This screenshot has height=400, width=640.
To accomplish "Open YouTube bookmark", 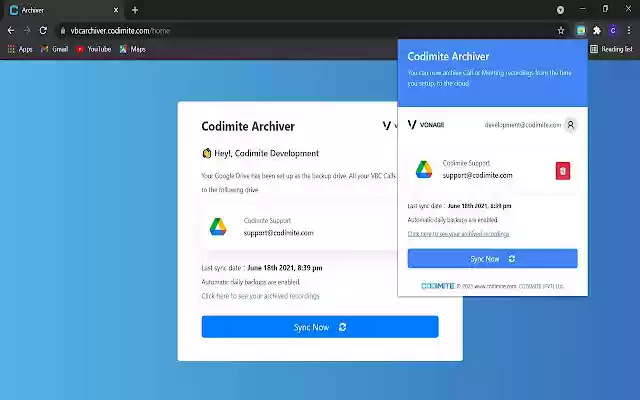I will 93,49.
